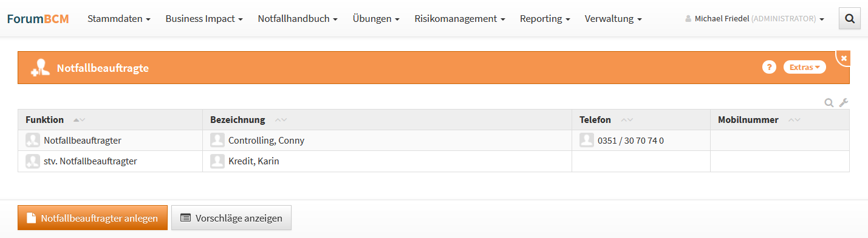Close the Notfallbeauftragte panel
Viewport: 868px width, 238px height.
844,58
